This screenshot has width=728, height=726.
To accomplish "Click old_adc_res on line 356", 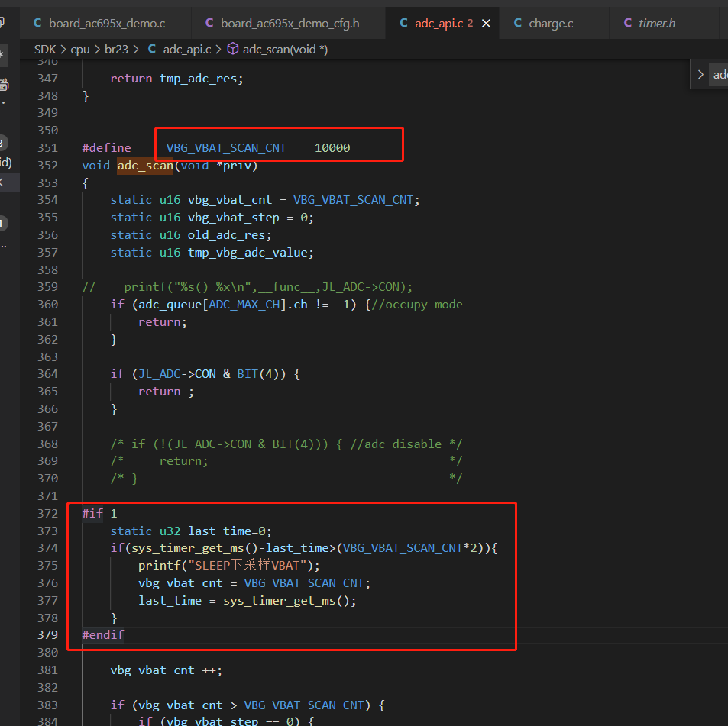I will [x=226, y=234].
